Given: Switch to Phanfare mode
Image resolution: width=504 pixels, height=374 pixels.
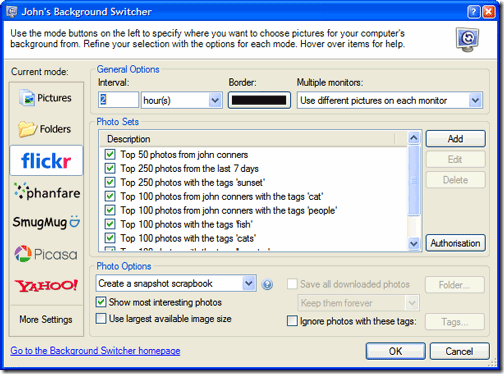Looking at the screenshot, I should coord(46,192).
